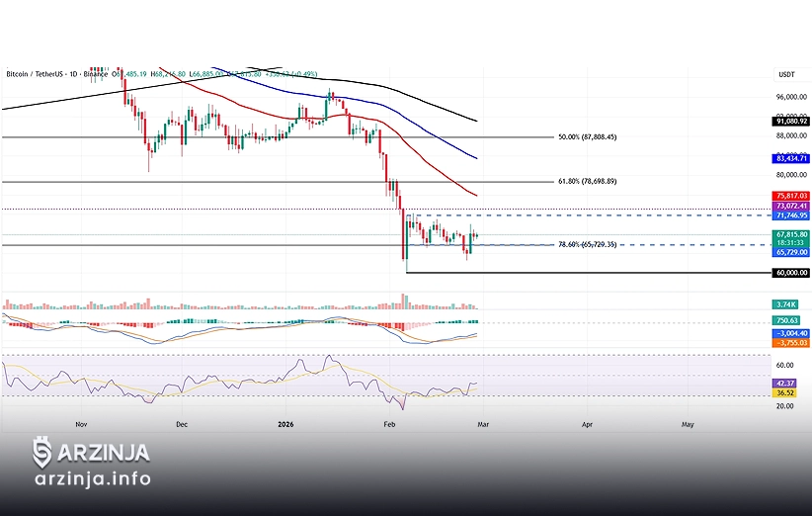Click the 2026 year marker on time axis
Image resolution: width=812 pixels, height=516 pixels.
(284, 423)
